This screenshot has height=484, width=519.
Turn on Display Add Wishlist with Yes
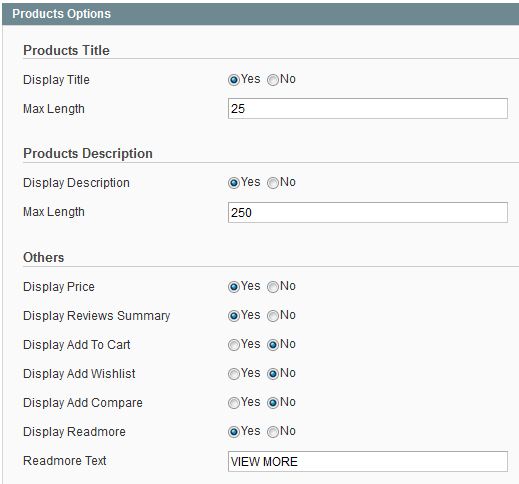tap(234, 374)
